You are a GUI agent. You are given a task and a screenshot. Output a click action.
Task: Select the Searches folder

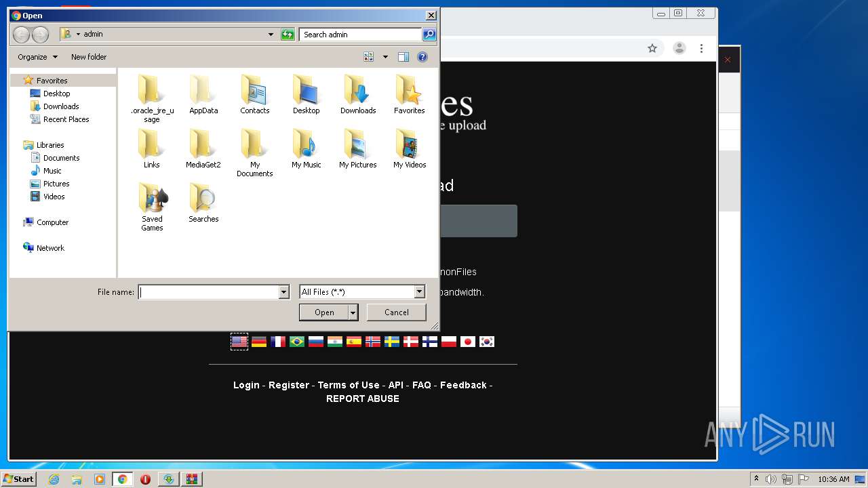[x=203, y=203]
